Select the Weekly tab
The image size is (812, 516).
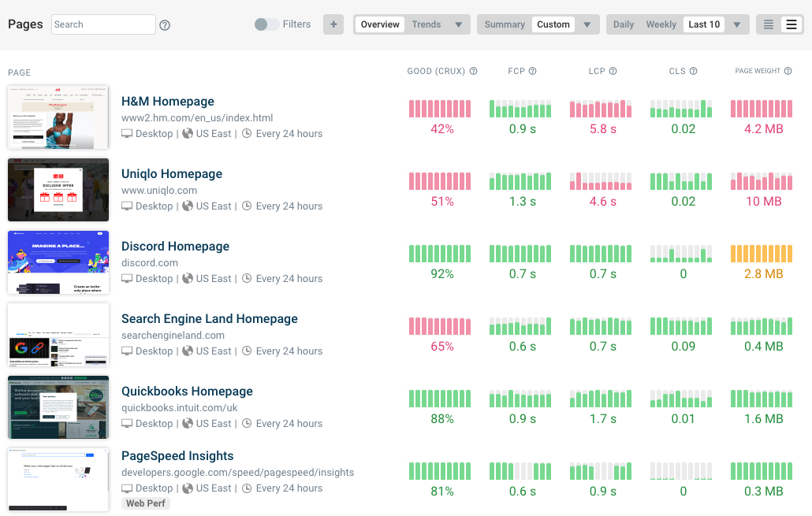pos(661,24)
